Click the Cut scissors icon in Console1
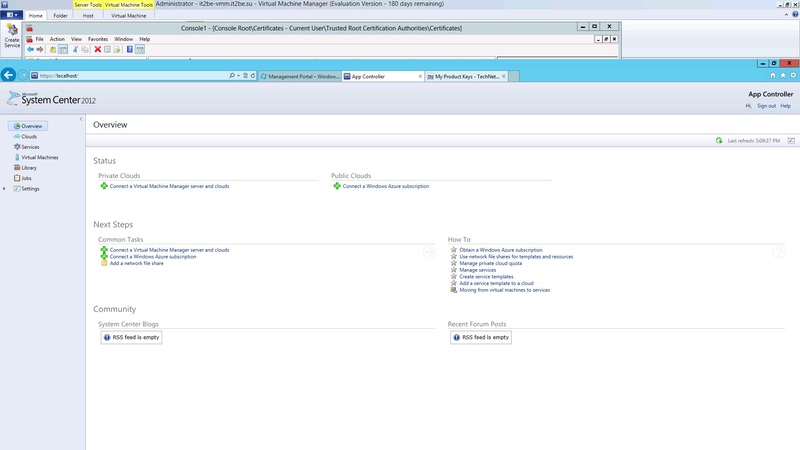 76,49
